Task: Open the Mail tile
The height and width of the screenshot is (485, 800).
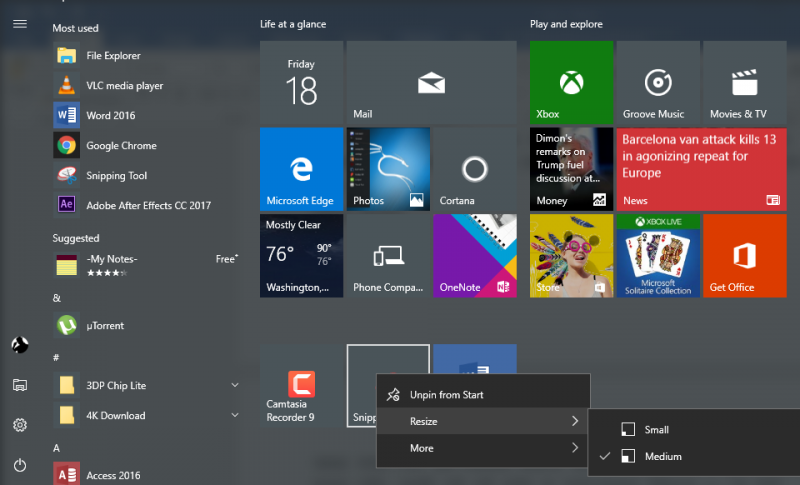Action: [431, 82]
